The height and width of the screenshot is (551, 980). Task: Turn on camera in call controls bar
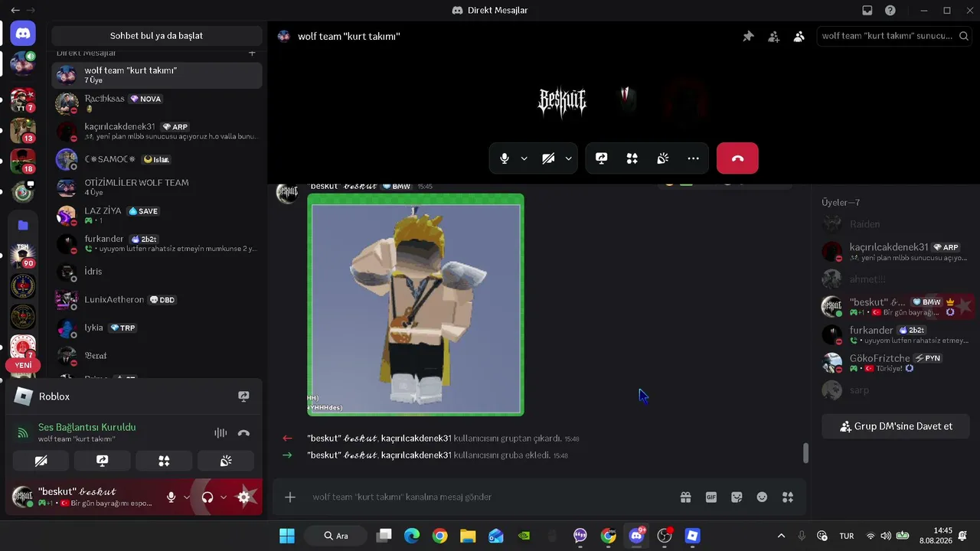(x=548, y=158)
